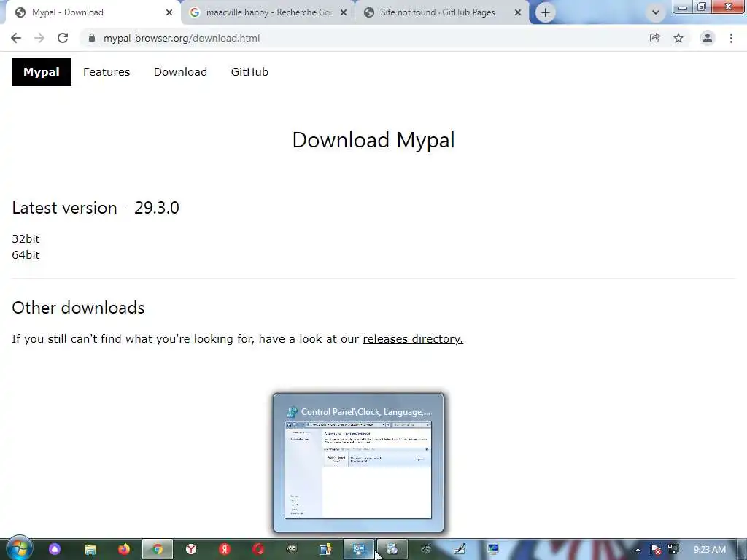Close the Site not found tab

pyautogui.click(x=518, y=12)
